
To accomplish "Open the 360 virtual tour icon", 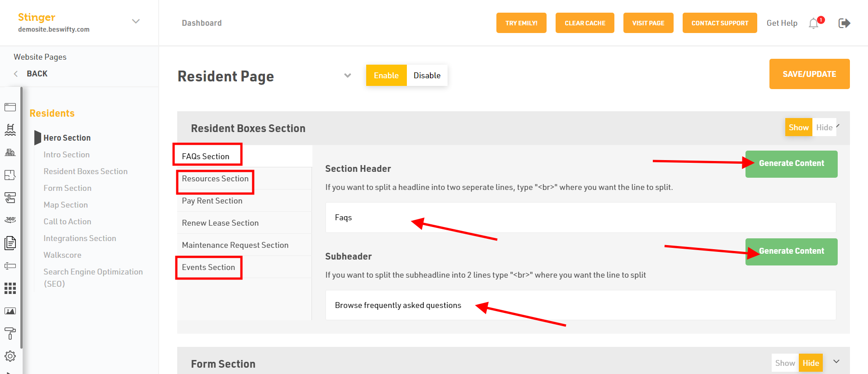I will pyautogui.click(x=10, y=220).
